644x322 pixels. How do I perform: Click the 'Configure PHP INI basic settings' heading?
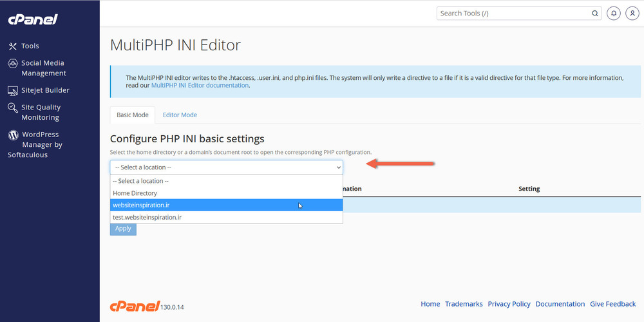coord(187,138)
